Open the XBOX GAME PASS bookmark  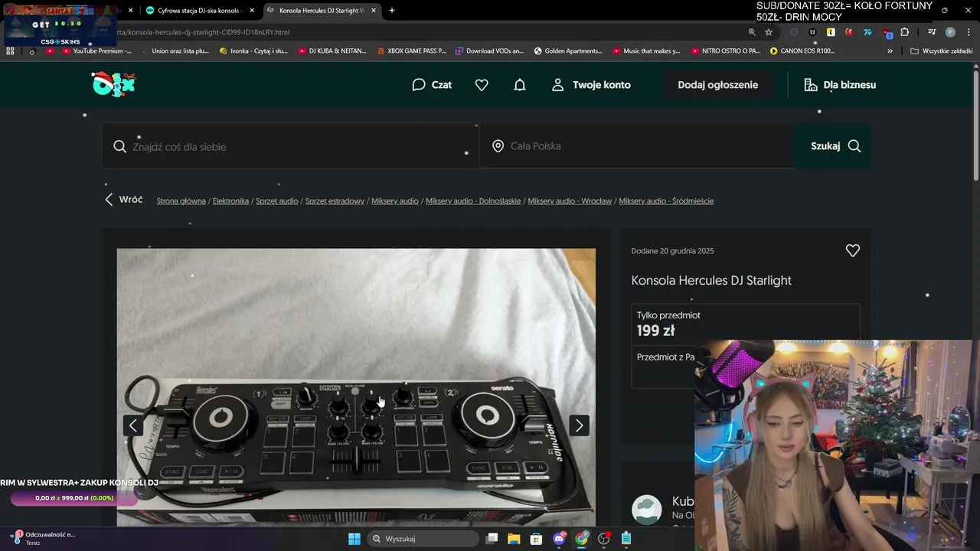tap(412, 51)
